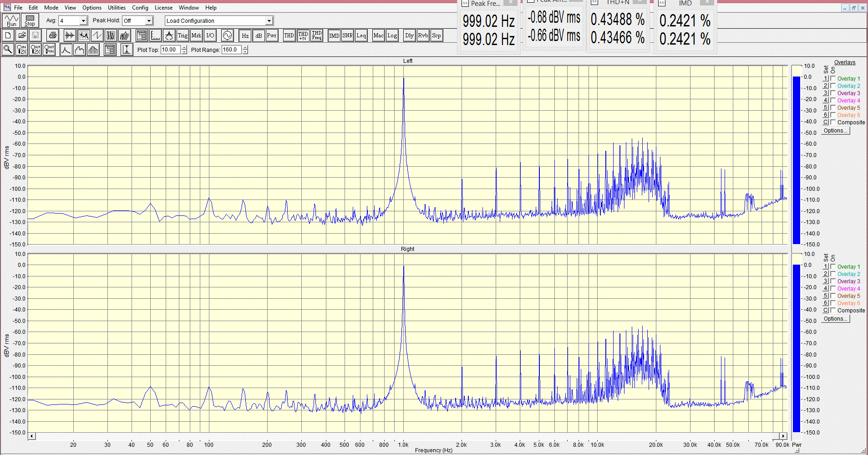Viewport: 868px width, 455px height.
Task: Check Overlay 3 in the Right plot
Action: [833, 281]
